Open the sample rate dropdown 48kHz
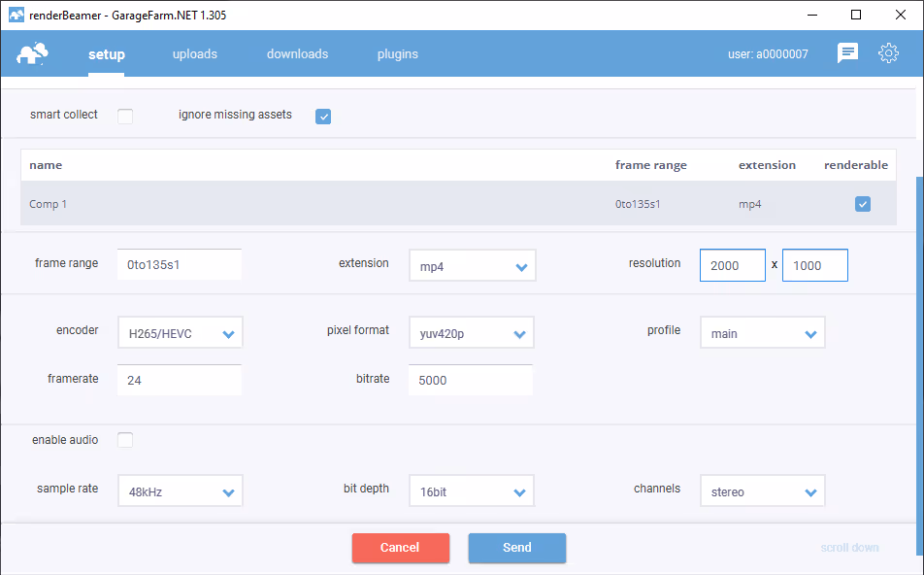This screenshot has height=575, width=924. pos(181,490)
